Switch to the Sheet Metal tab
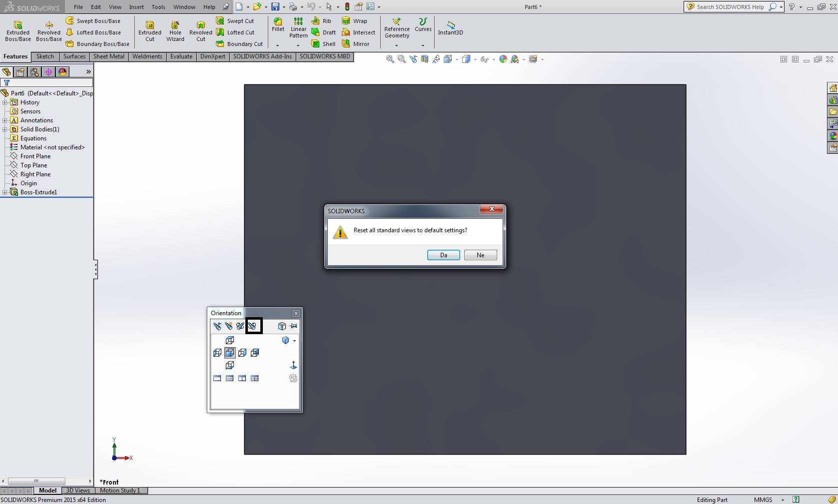The height and width of the screenshot is (504, 838). point(108,56)
